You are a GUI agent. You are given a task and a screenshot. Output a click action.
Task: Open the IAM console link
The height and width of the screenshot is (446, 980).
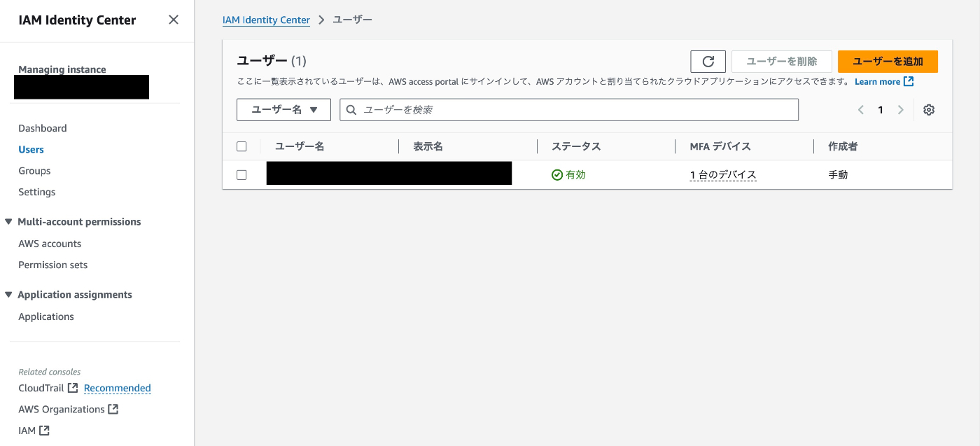pyautogui.click(x=27, y=431)
